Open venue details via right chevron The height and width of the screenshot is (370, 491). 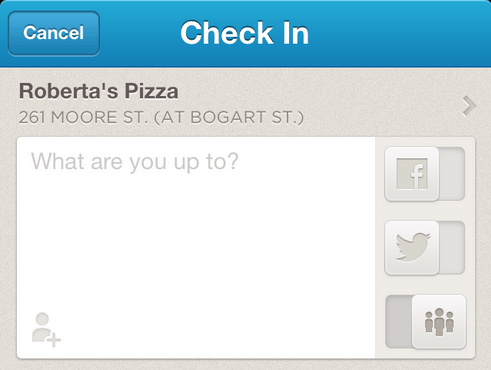(x=469, y=106)
